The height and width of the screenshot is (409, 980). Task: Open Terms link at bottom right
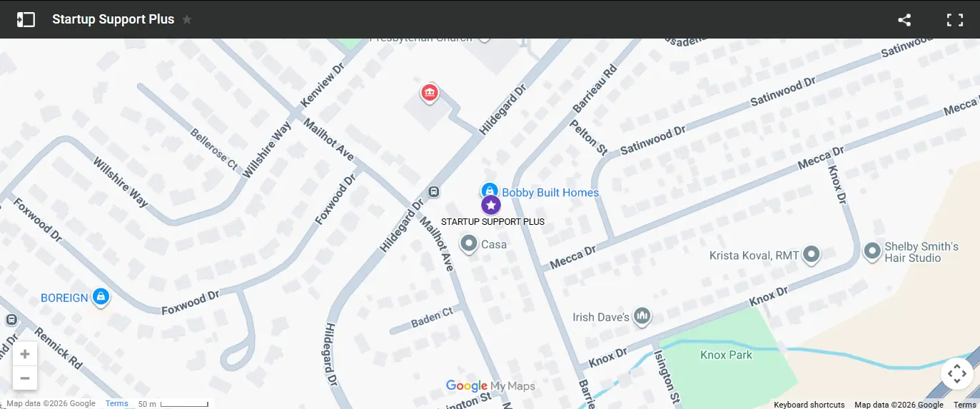coord(965,405)
